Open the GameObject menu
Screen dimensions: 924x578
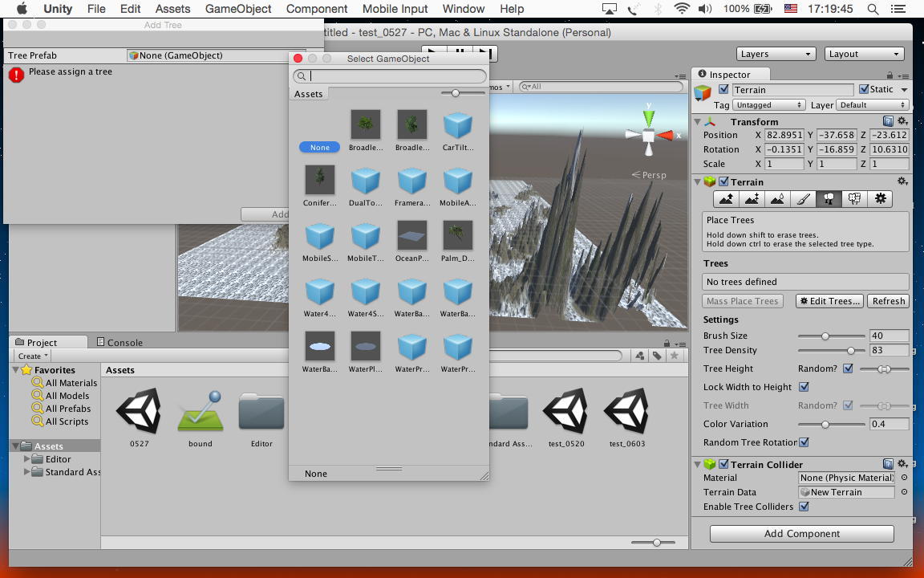coord(238,9)
